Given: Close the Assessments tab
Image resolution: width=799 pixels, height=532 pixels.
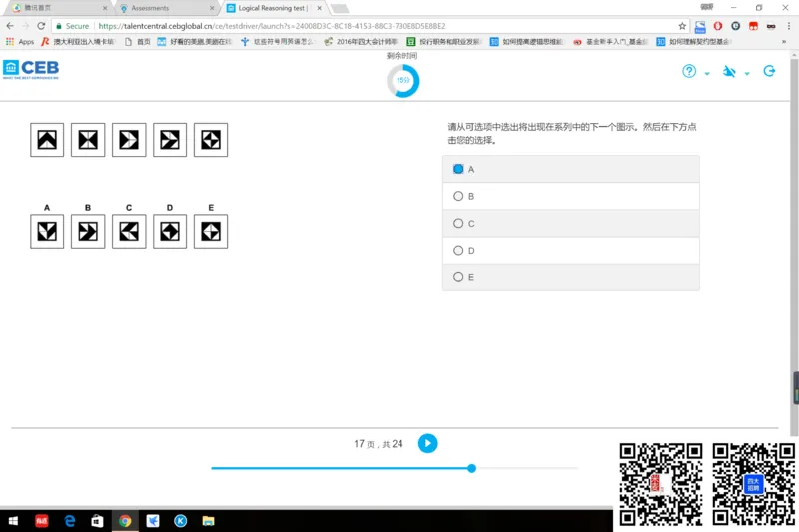Looking at the screenshot, I should click(212, 8).
